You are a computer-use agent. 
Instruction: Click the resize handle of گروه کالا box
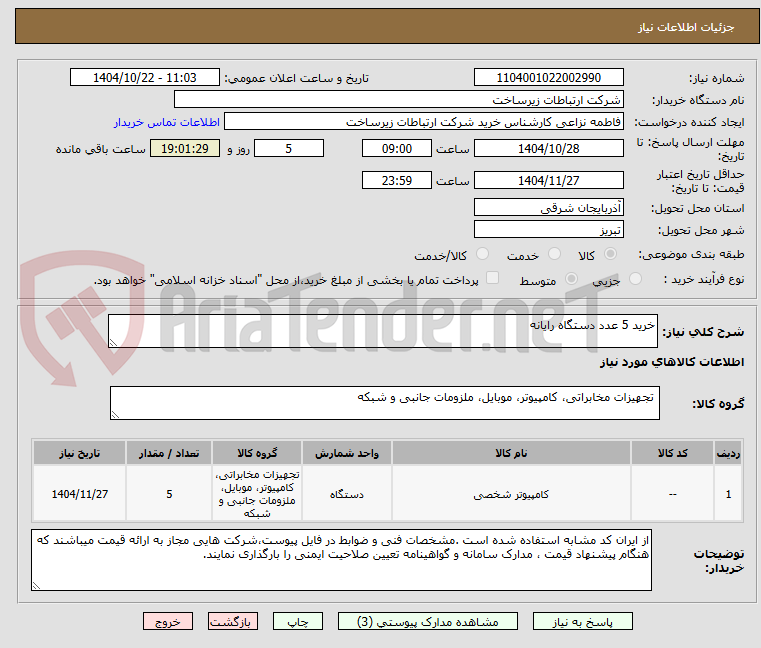coord(115,415)
